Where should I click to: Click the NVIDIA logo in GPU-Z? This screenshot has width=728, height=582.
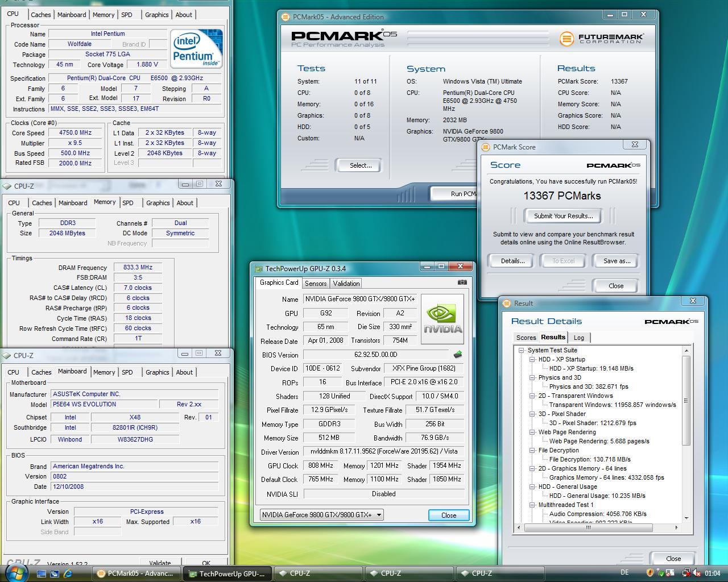(442, 319)
